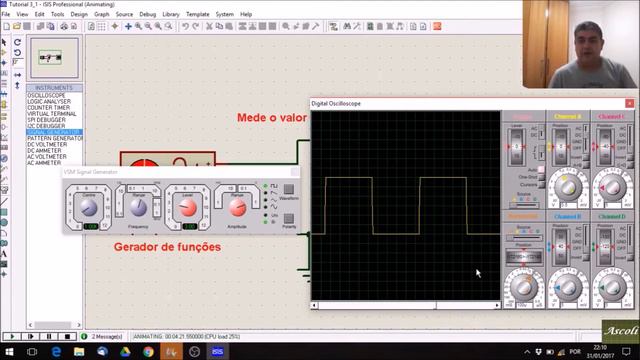
Task: Click the signal generator Frequency Centre knob
Action: click(88, 207)
